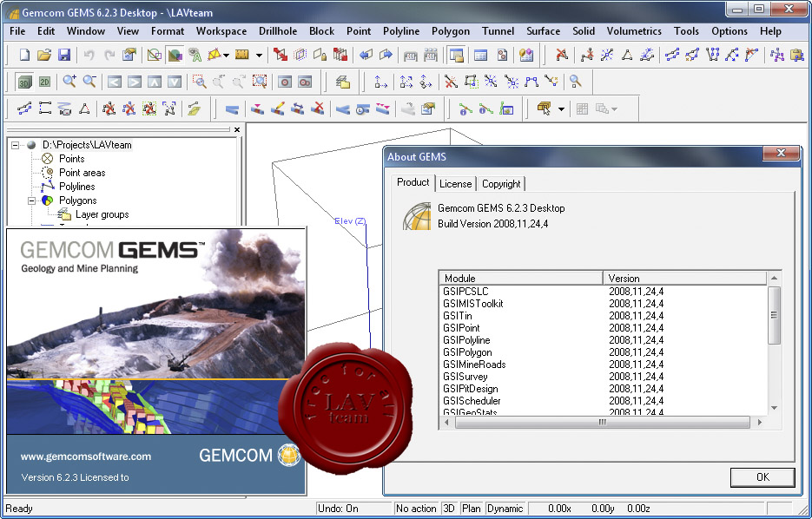Image resolution: width=812 pixels, height=519 pixels.
Task: Open dropdown arrow beside yellow polygon icon
Action: click(227, 55)
